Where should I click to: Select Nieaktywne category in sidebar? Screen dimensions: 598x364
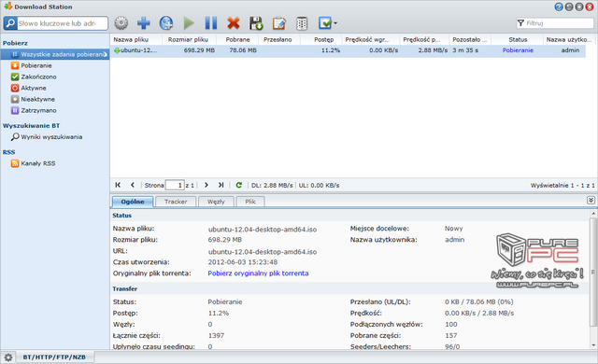coord(37,99)
